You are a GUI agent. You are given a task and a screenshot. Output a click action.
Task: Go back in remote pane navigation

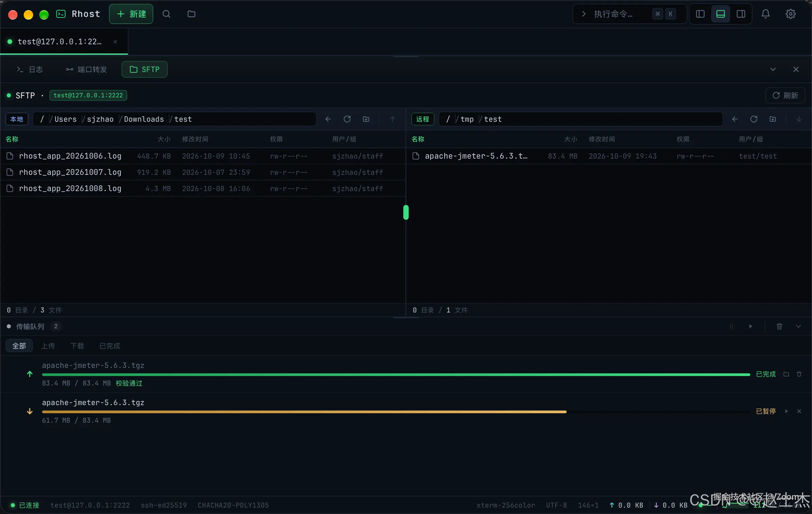point(735,119)
